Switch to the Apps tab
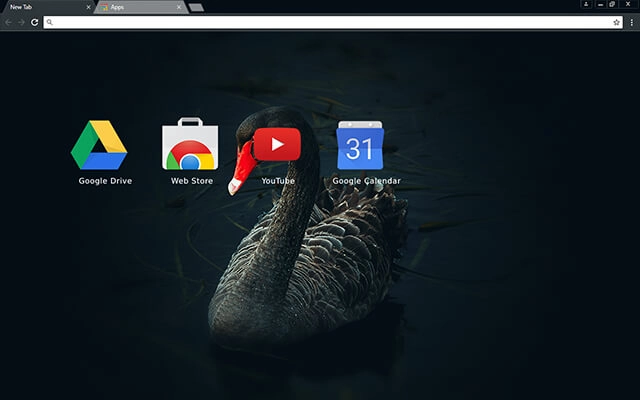The height and width of the screenshot is (400, 640). 141,7
